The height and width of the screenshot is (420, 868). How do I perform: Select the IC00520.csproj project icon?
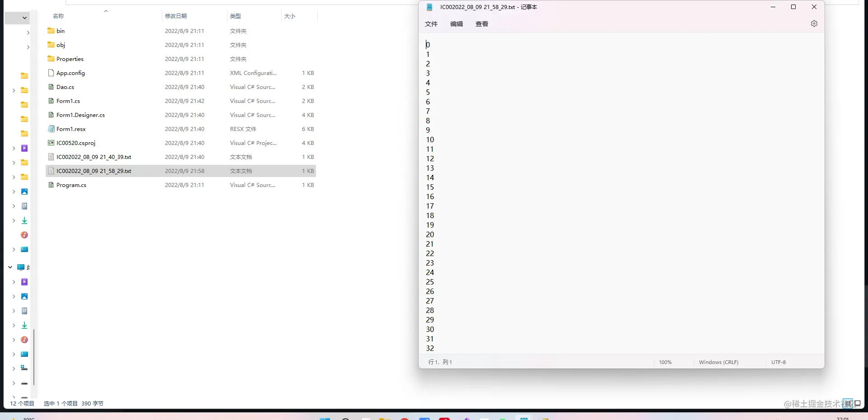click(51, 143)
